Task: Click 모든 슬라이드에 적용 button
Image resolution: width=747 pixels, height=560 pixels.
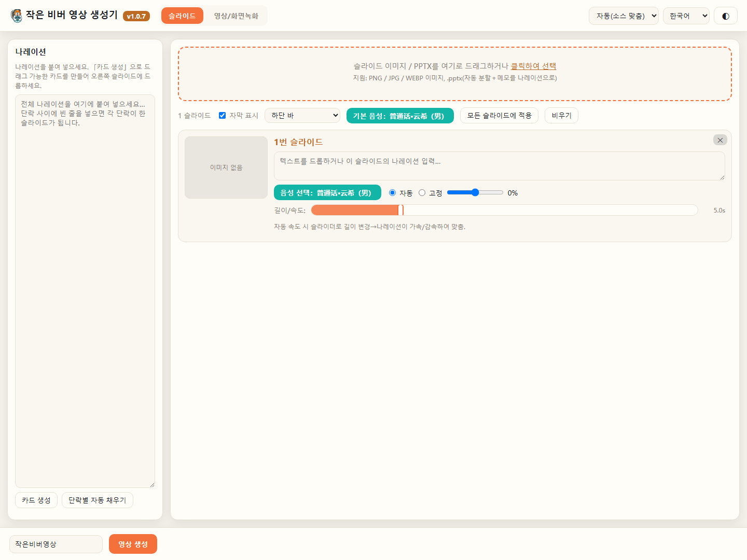Action: pyautogui.click(x=499, y=116)
